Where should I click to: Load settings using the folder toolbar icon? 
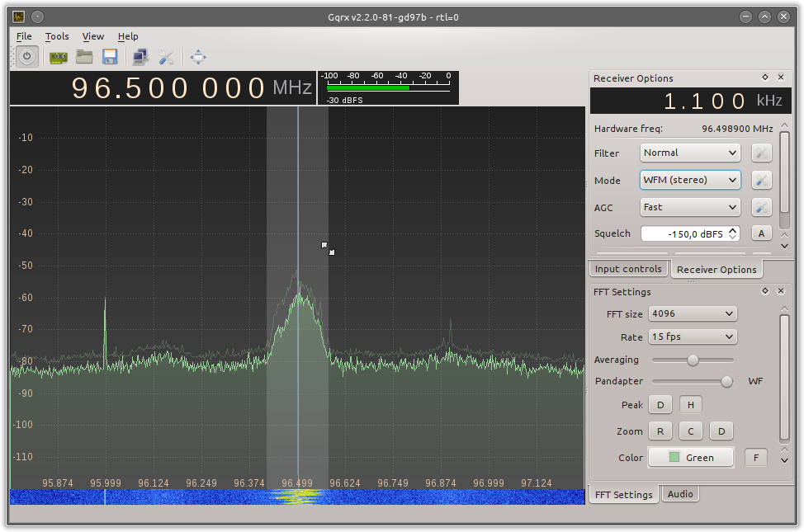click(x=84, y=57)
